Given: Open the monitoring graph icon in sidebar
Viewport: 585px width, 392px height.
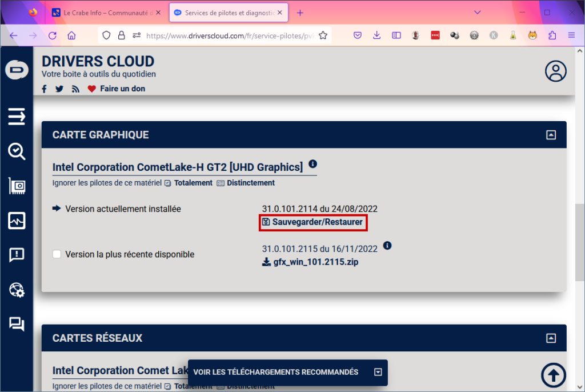Looking at the screenshot, I should tap(17, 220).
